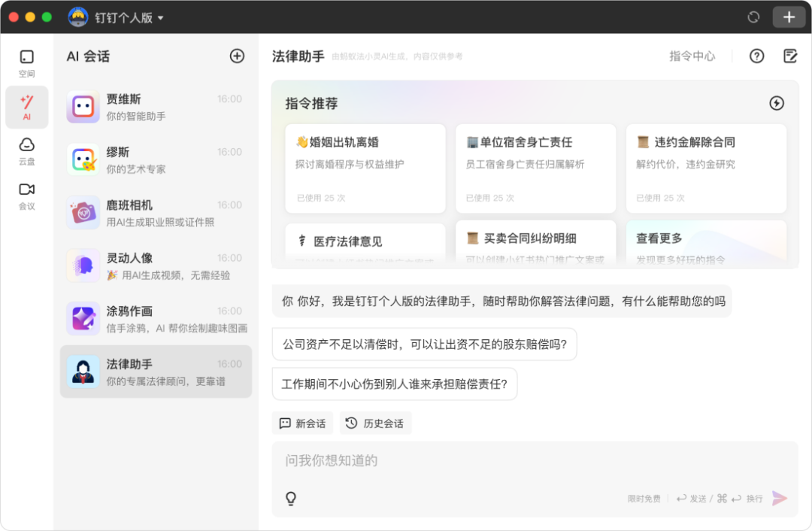Click the compose/feedback icon top right
The height and width of the screenshot is (531, 812).
coord(790,56)
